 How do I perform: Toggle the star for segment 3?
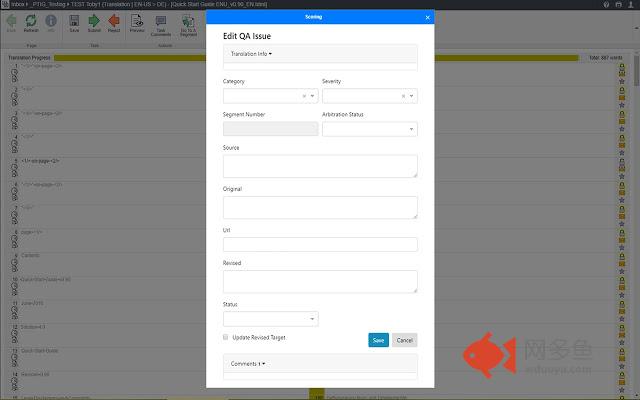coord(622,129)
